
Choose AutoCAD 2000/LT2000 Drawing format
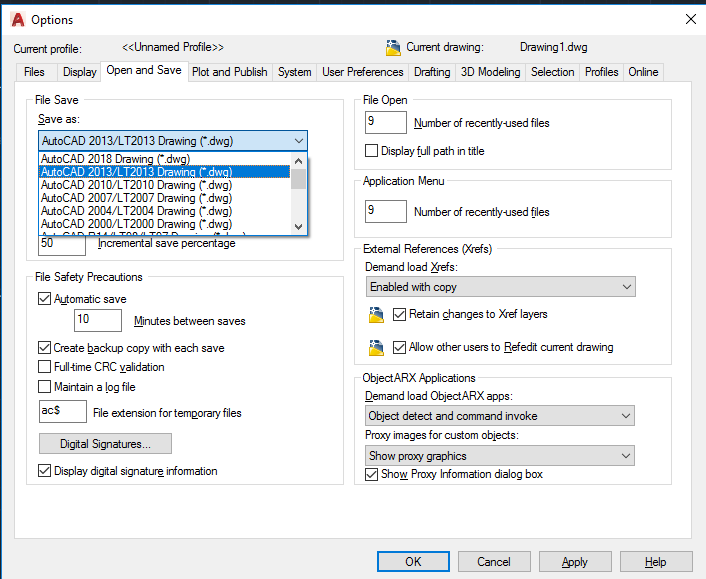click(165, 224)
